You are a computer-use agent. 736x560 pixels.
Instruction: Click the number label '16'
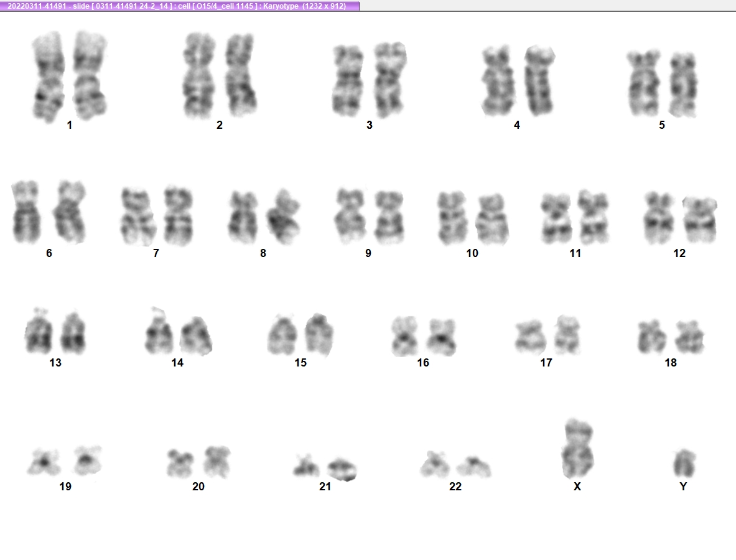click(x=423, y=362)
